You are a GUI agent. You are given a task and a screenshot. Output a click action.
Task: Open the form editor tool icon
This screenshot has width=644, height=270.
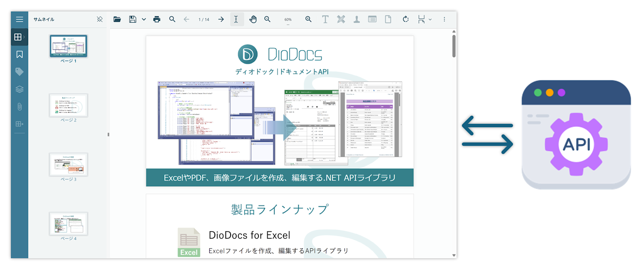pos(372,19)
